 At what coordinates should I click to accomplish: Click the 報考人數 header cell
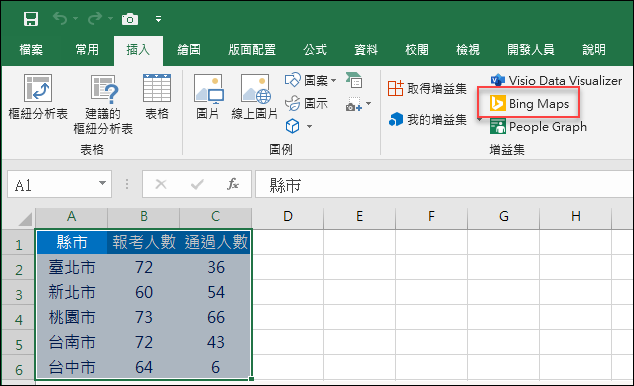click(x=144, y=242)
